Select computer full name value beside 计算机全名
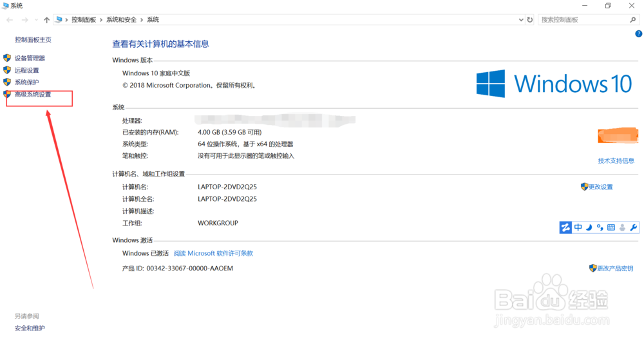 point(227,199)
